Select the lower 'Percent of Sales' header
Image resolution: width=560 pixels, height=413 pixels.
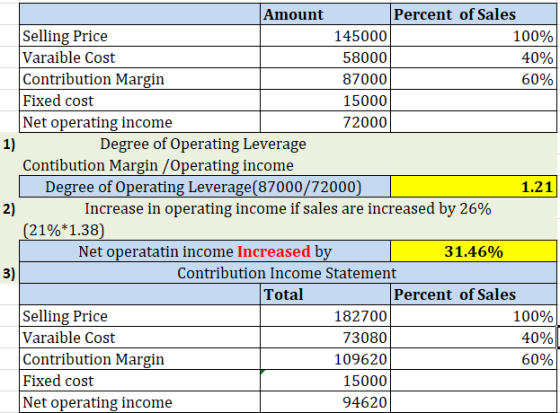pyautogui.click(x=474, y=294)
